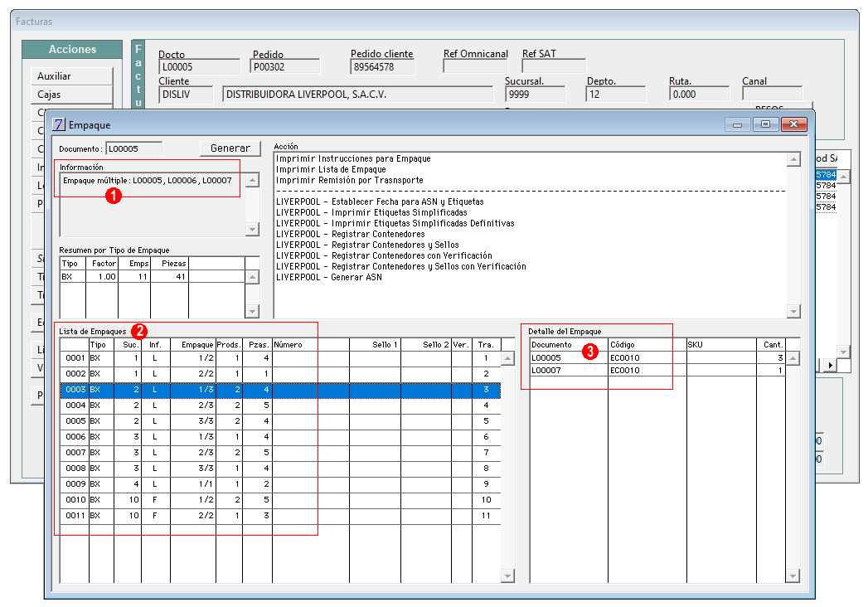Click Ruta field with 0.000
868x607 pixels.
tap(699, 95)
